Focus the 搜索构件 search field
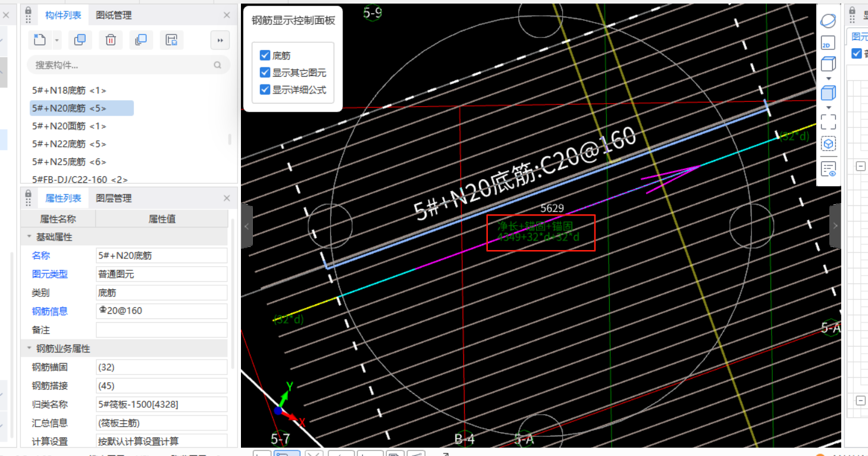868x456 pixels. click(x=129, y=65)
